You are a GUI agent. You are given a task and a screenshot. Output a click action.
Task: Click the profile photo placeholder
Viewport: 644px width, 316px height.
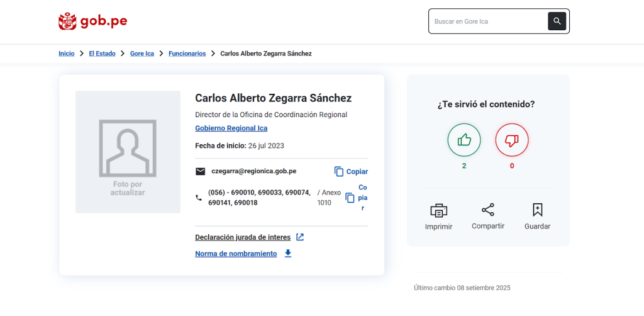(x=128, y=152)
